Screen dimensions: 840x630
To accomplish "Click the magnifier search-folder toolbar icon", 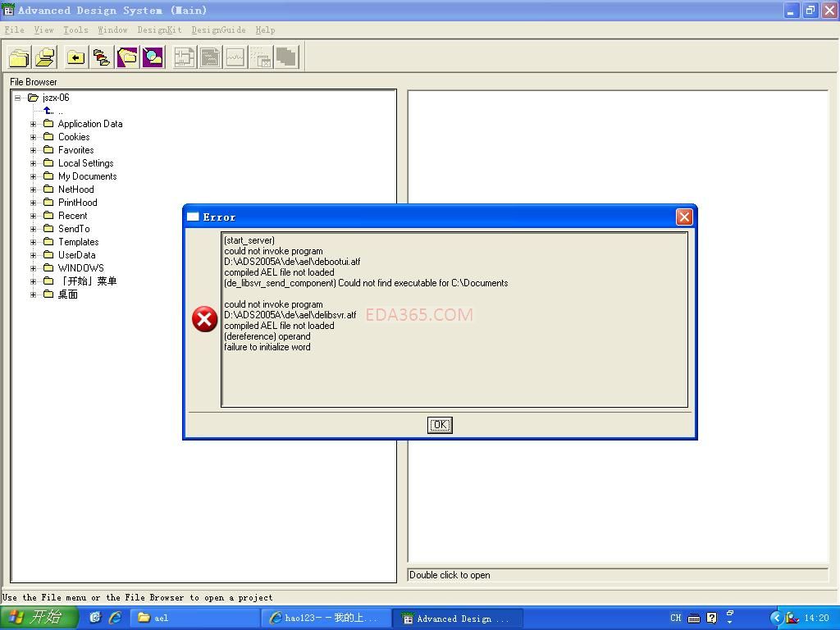I will point(153,57).
